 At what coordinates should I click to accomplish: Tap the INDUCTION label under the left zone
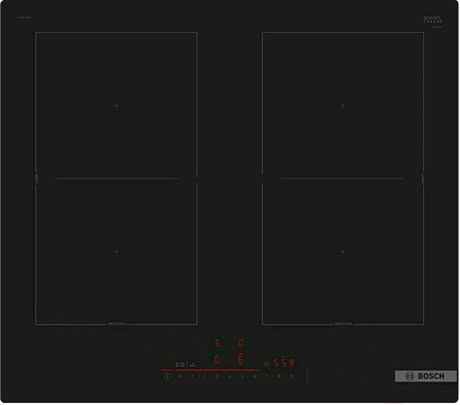(116, 324)
